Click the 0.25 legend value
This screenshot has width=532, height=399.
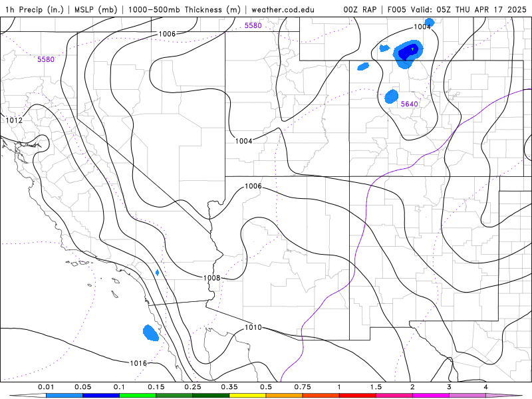[x=193, y=387]
